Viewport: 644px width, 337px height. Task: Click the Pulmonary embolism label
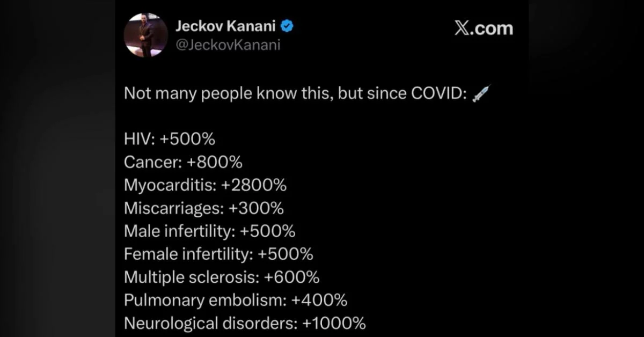[x=204, y=301]
